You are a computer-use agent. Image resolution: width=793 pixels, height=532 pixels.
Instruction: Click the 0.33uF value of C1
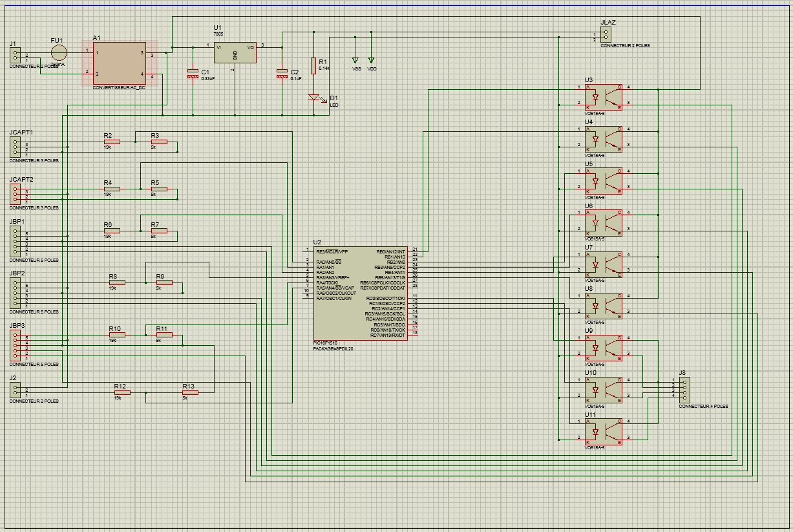(208, 78)
